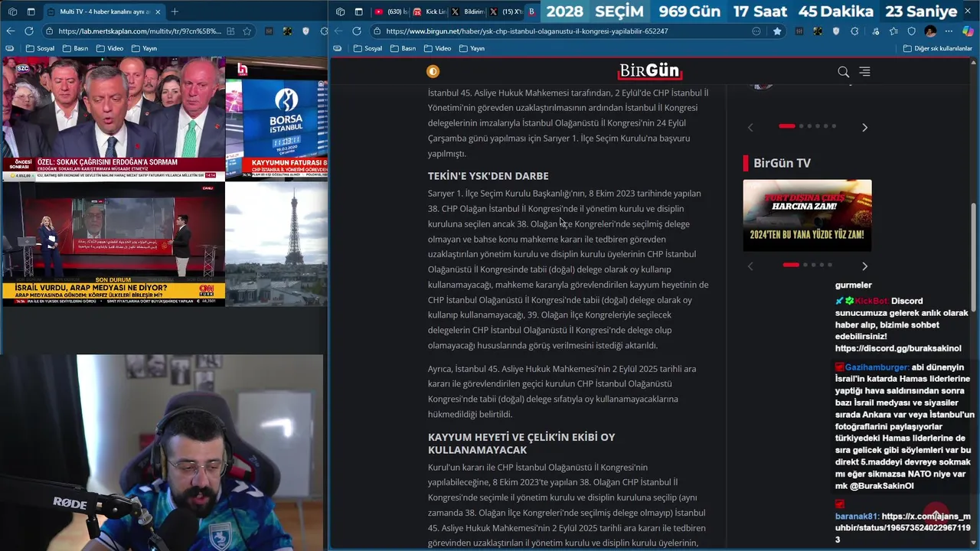Go to next BirGün TV video
Screen dimensions: 980x551
[x=864, y=266]
